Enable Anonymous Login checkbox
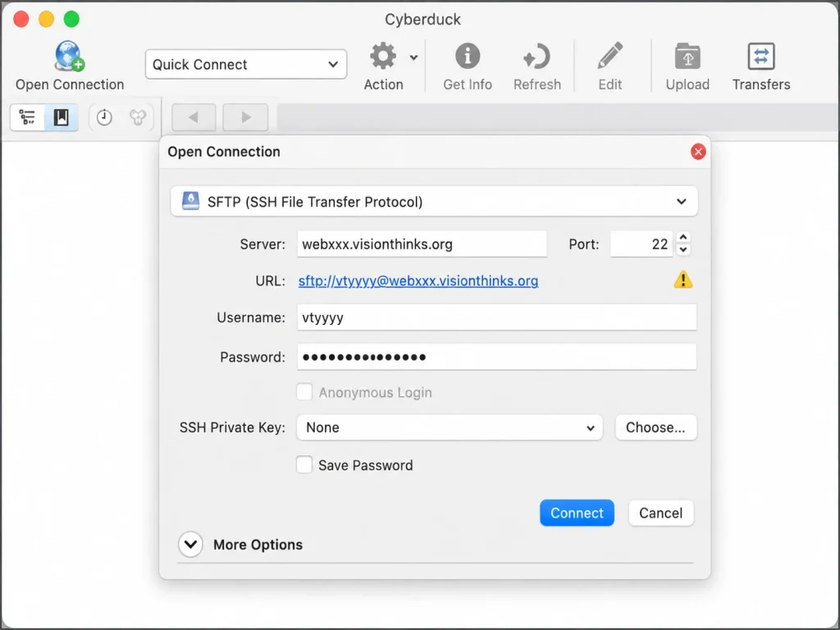Viewport: 840px width, 630px height. (x=304, y=391)
